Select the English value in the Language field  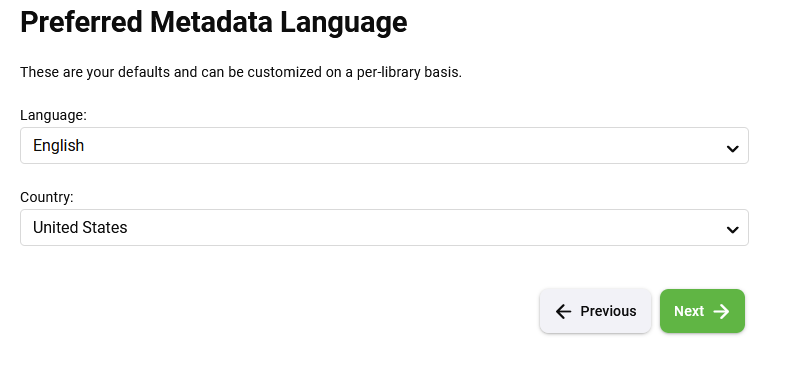[x=58, y=146]
